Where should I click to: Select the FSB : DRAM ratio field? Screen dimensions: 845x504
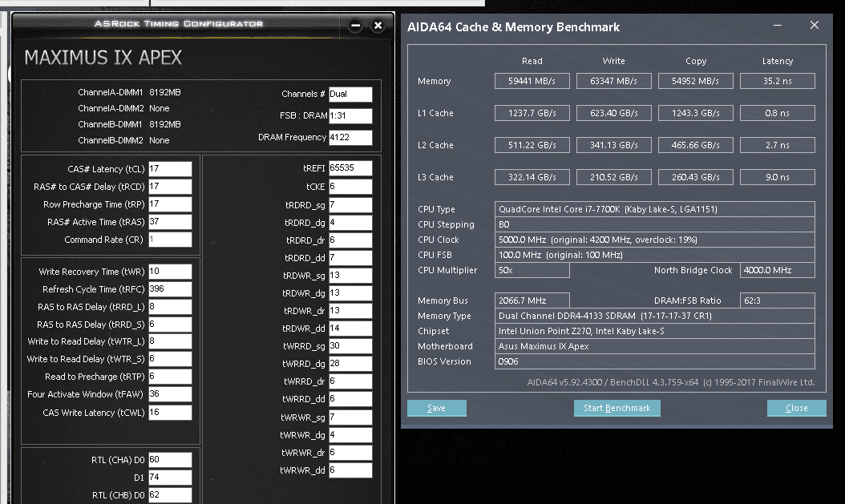coord(350,116)
